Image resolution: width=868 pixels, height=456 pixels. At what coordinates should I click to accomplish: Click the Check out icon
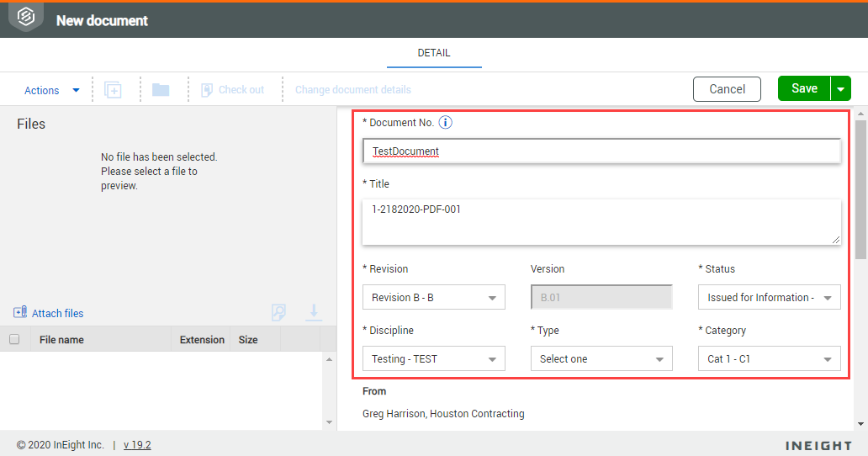207,90
